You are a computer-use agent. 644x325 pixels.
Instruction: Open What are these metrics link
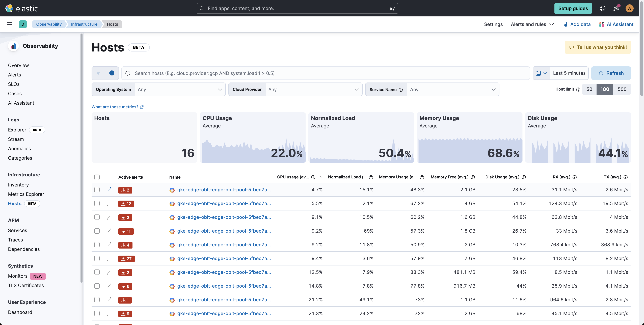(118, 107)
